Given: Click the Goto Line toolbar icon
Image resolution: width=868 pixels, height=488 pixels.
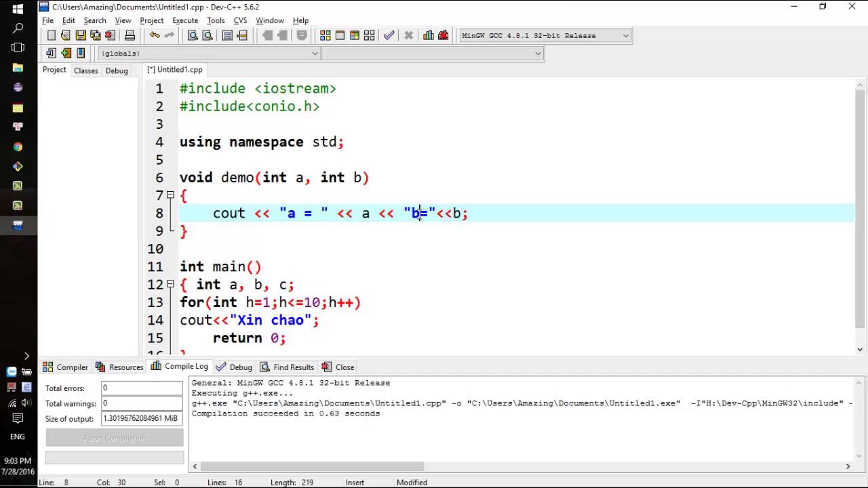Looking at the screenshot, I should point(242,36).
